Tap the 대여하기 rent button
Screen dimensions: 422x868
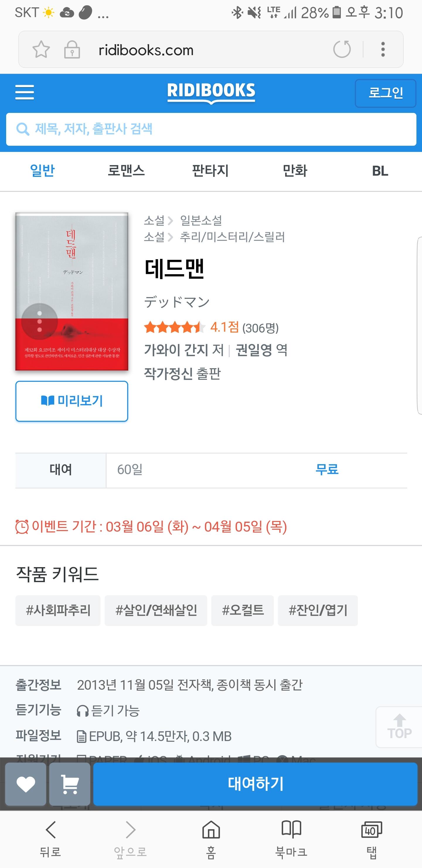coord(255,784)
